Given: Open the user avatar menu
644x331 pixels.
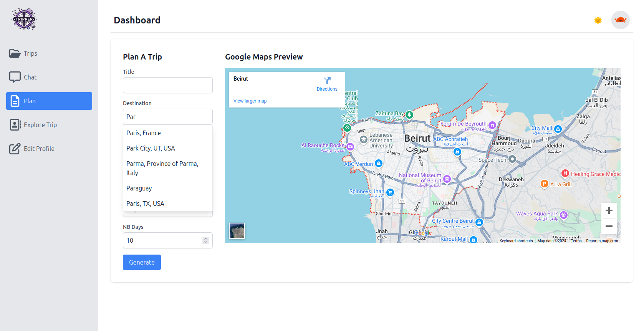Looking at the screenshot, I should pos(621,20).
